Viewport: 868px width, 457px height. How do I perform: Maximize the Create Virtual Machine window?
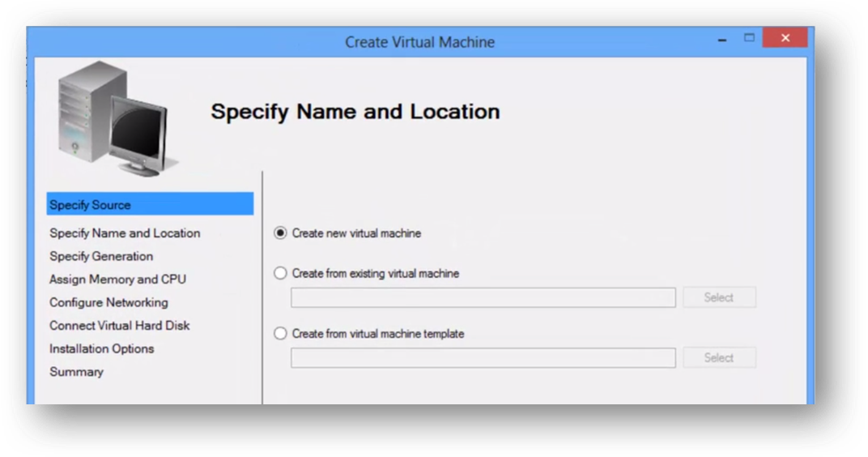(x=749, y=38)
